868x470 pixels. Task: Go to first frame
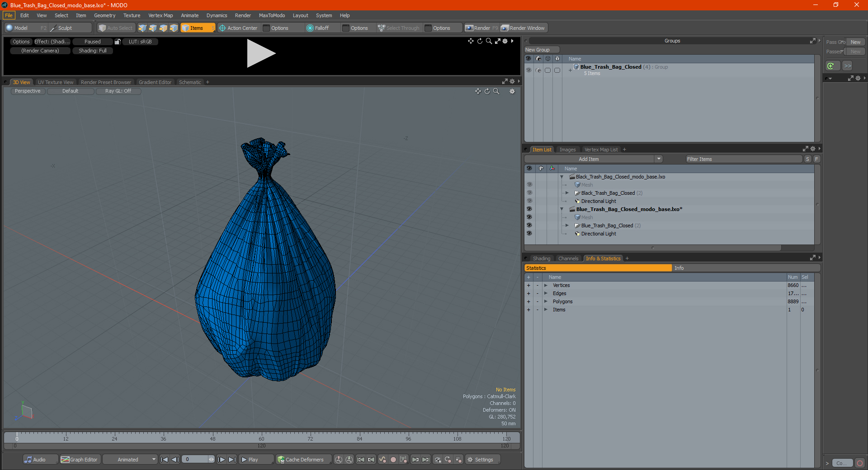165,460
